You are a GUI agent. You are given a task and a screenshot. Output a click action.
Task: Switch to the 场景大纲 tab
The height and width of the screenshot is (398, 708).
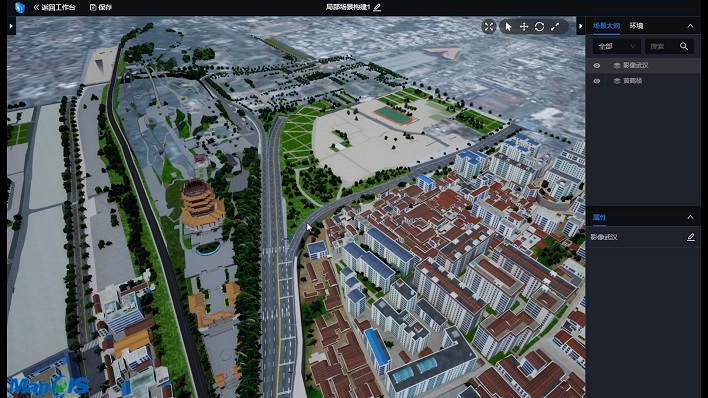[606, 26]
